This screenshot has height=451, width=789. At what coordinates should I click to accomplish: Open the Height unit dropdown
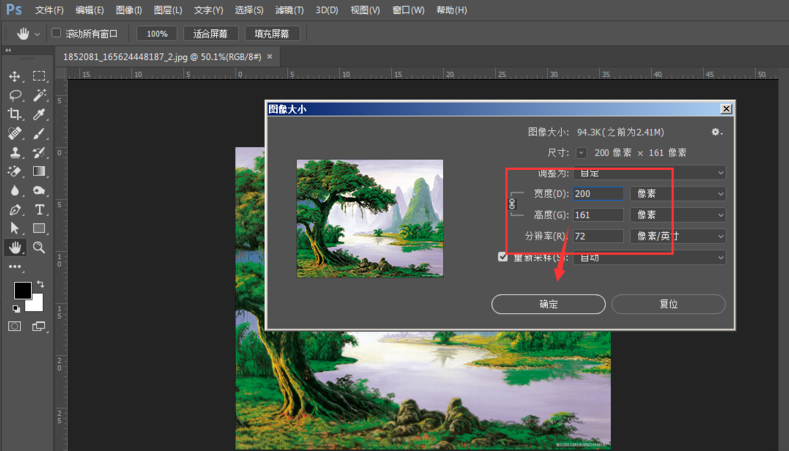pyautogui.click(x=678, y=215)
